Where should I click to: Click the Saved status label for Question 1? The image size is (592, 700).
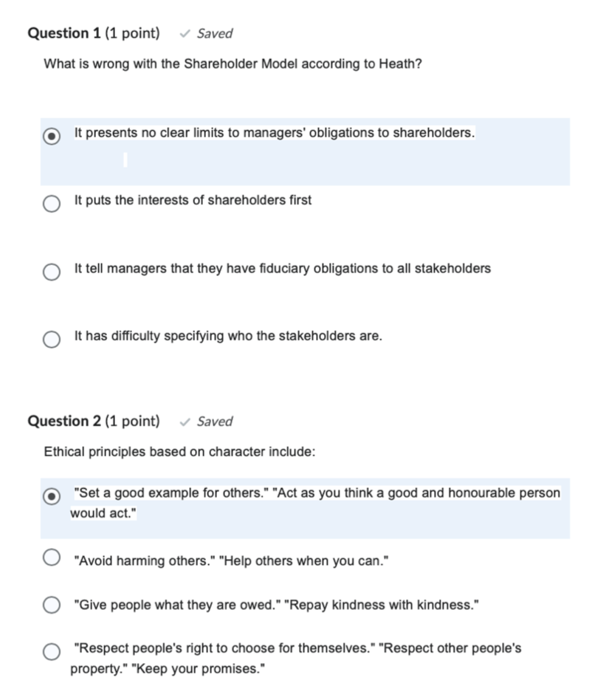[213, 33]
